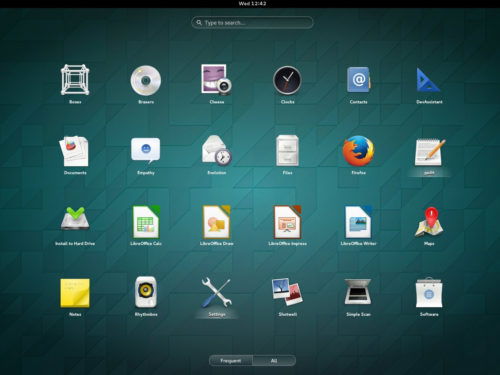Open Simple Scan

coord(358,292)
